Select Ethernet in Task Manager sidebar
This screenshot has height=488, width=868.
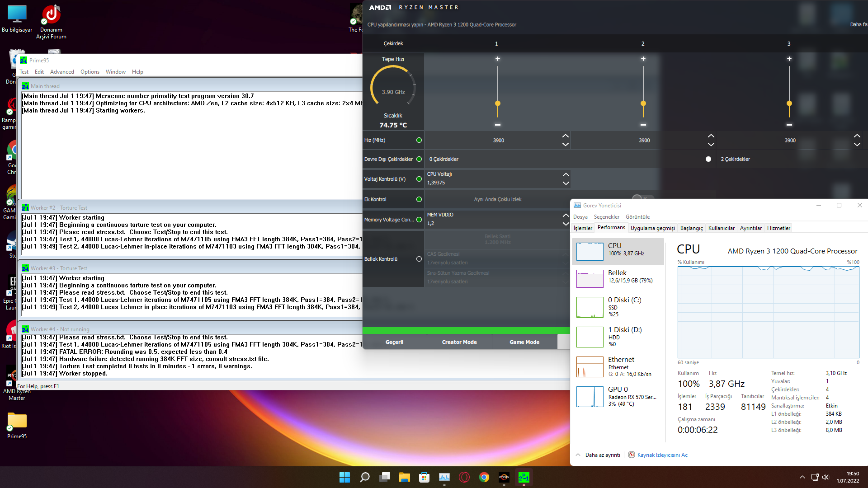[x=618, y=366]
